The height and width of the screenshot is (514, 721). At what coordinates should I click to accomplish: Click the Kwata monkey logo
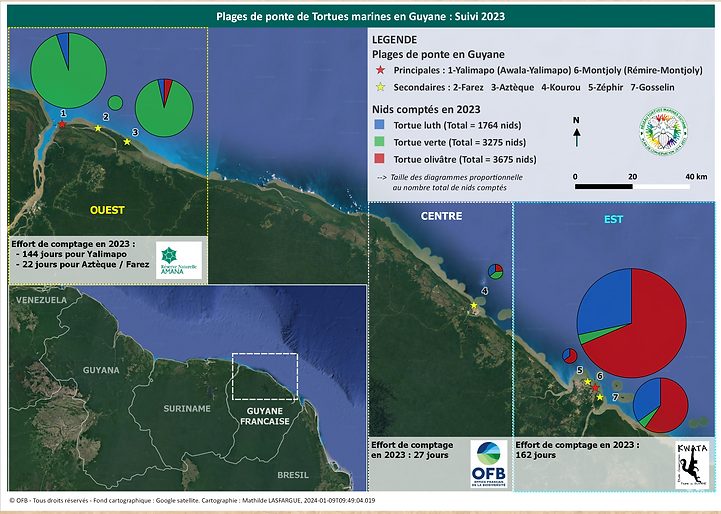(x=692, y=465)
